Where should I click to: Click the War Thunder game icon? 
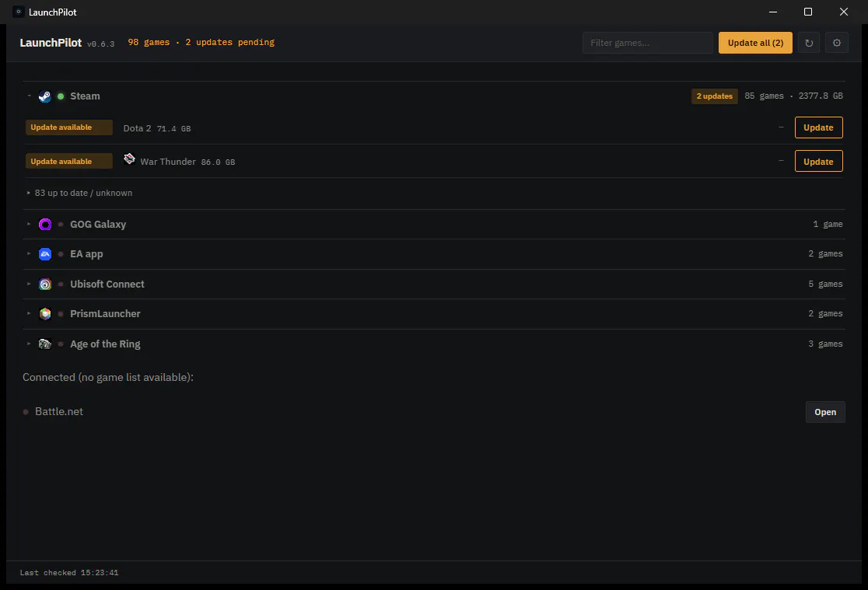pyautogui.click(x=129, y=159)
